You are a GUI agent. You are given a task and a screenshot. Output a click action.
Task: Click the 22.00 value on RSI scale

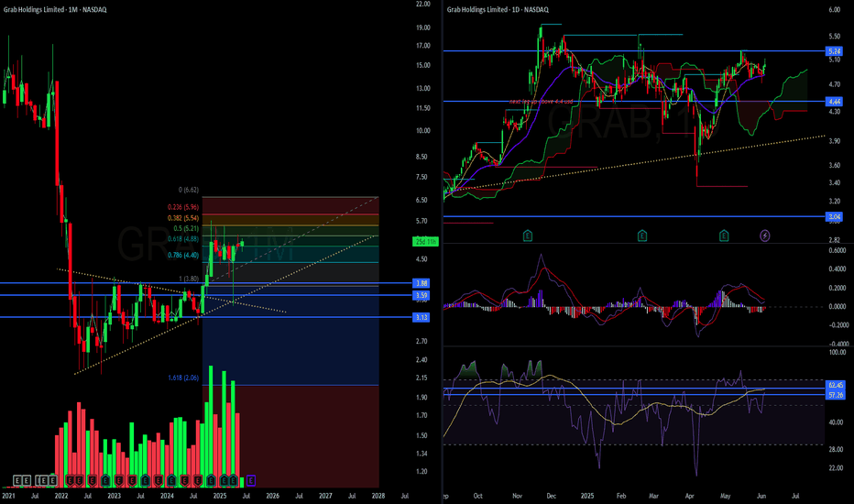click(x=836, y=468)
